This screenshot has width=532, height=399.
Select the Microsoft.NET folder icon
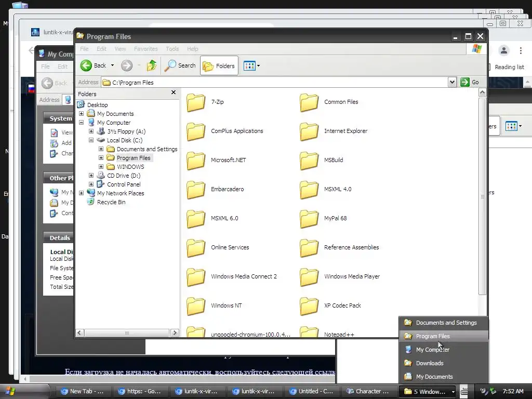click(196, 161)
